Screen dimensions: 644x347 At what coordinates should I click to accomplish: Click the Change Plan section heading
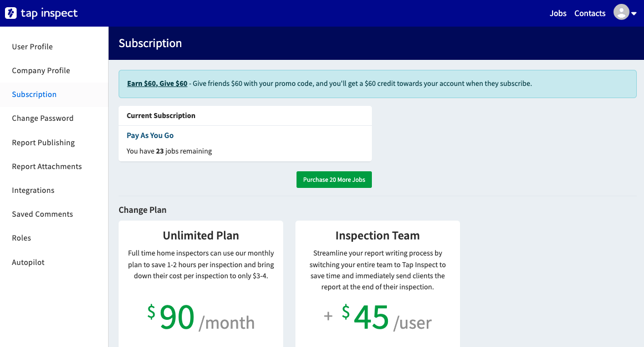142,210
